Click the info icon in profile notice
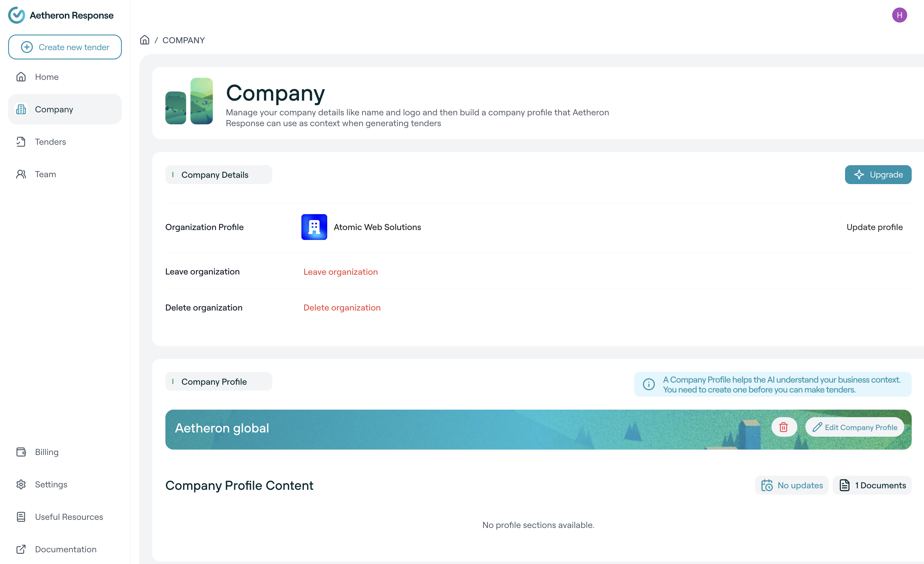Viewport: 924px width, 564px height. [x=649, y=384]
